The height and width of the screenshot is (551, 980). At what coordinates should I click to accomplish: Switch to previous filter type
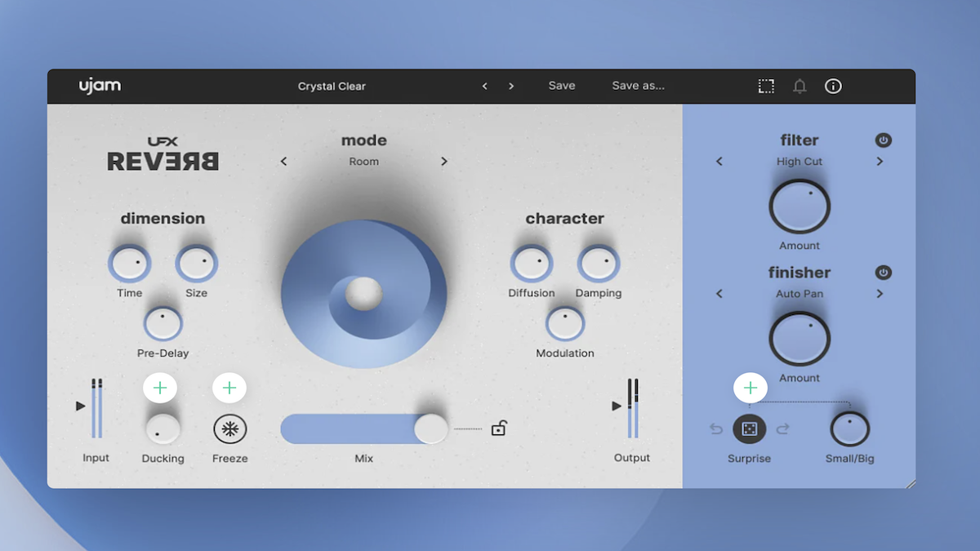[x=719, y=162]
